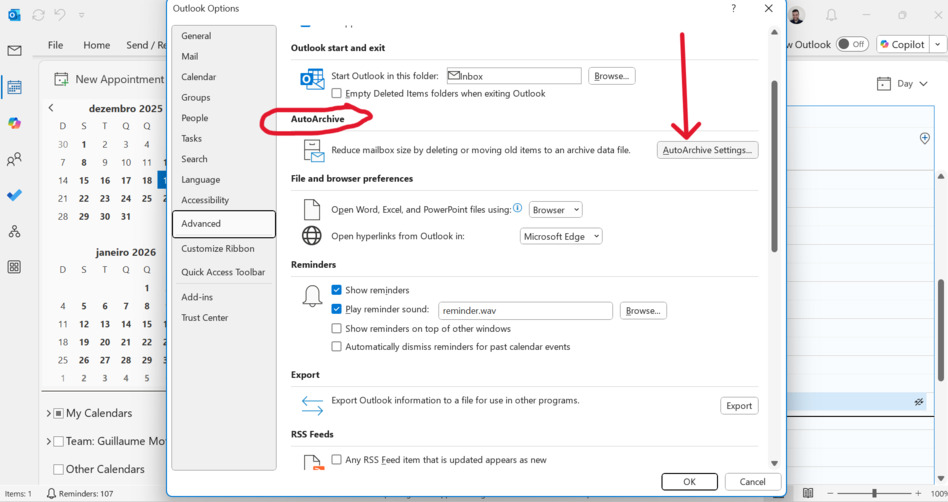948x502 pixels.
Task: Click the reading view book icon in the status bar
Action: click(808, 493)
